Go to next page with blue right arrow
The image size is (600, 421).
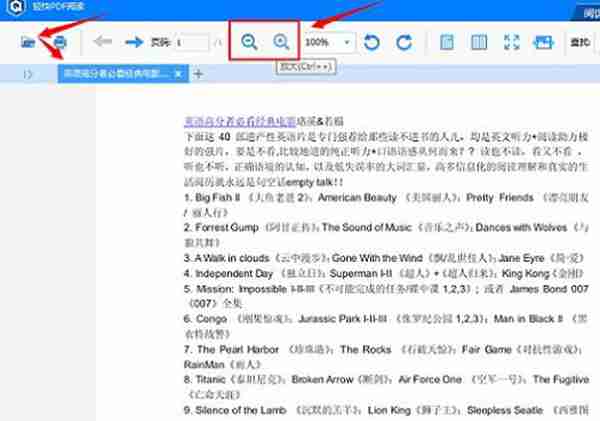pyautogui.click(x=134, y=42)
